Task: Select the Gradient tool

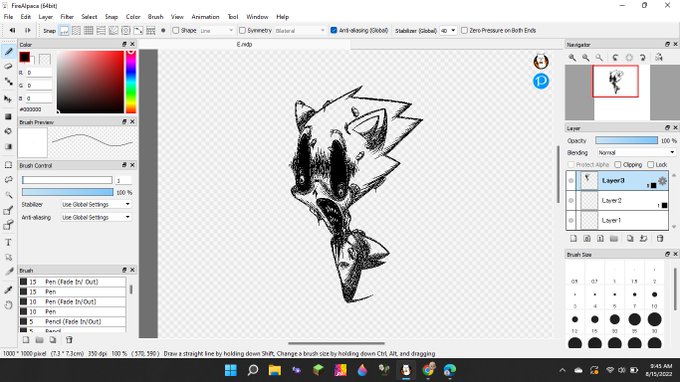Action: click(x=8, y=147)
